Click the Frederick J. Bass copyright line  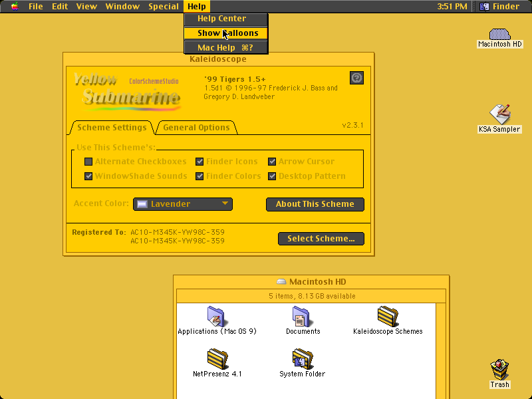pos(271,88)
